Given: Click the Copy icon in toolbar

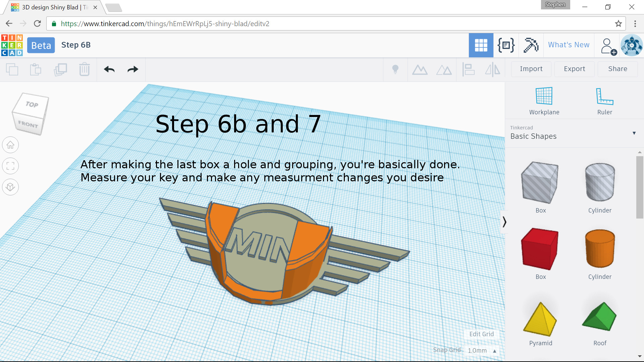Looking at the screenshot, I should 12,69.
